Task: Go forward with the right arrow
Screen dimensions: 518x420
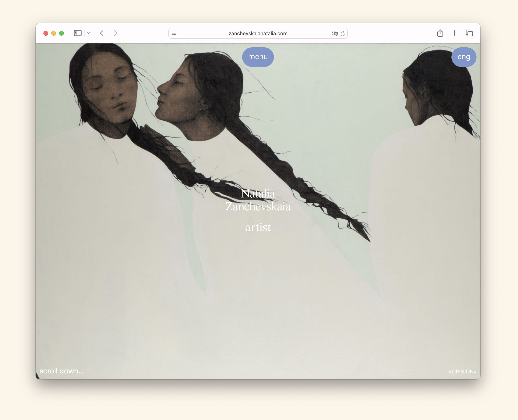Action: tap(116, 33)
